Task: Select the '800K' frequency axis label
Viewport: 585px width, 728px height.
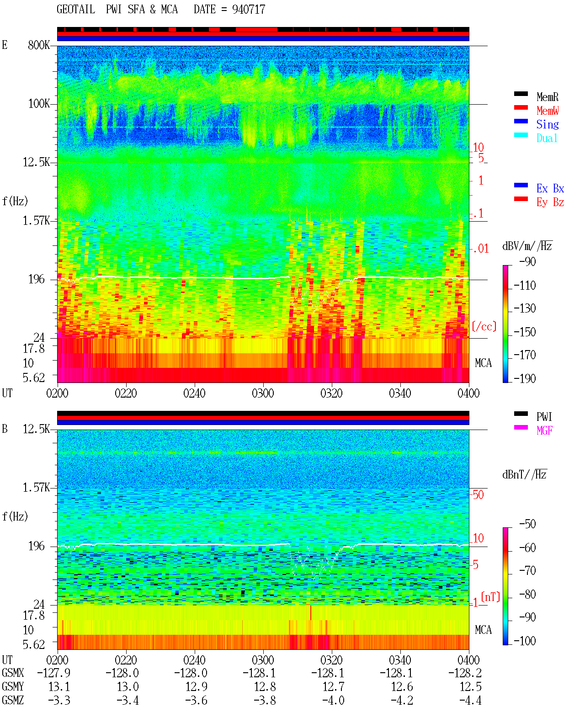Action: pyautogui.click(x=39, y=45)
